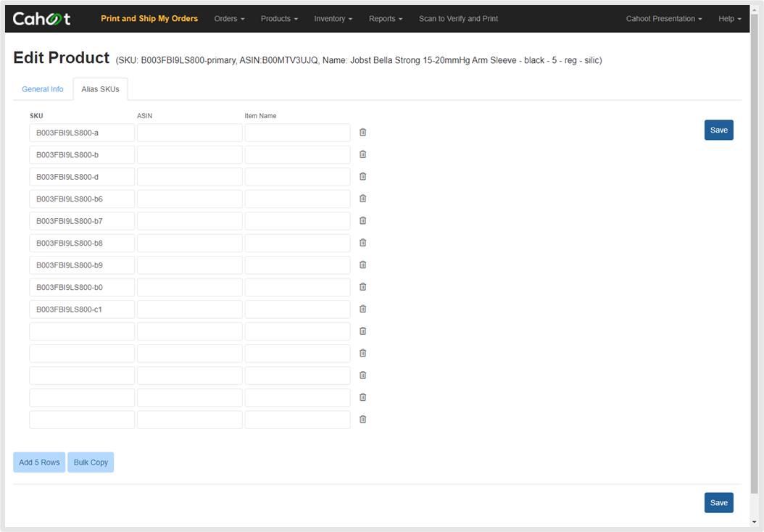Open the Inventory dropdown

(x=333, y=19)
